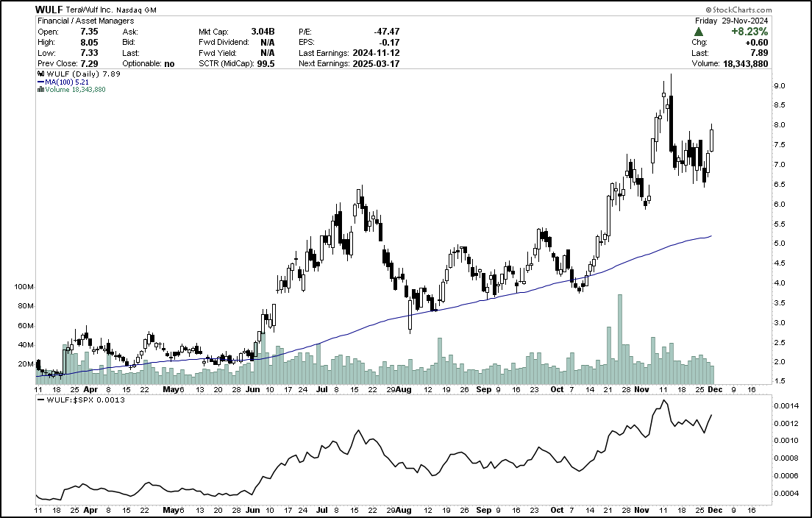Click the 2.0 price axis label
Viewport: 812px width, 518px height.
[780, 362]
